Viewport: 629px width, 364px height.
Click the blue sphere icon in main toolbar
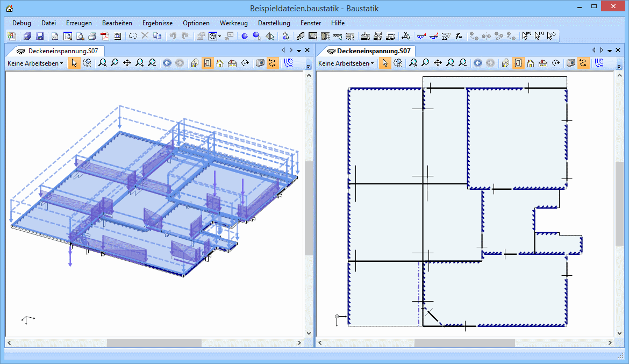click(244, 36)
